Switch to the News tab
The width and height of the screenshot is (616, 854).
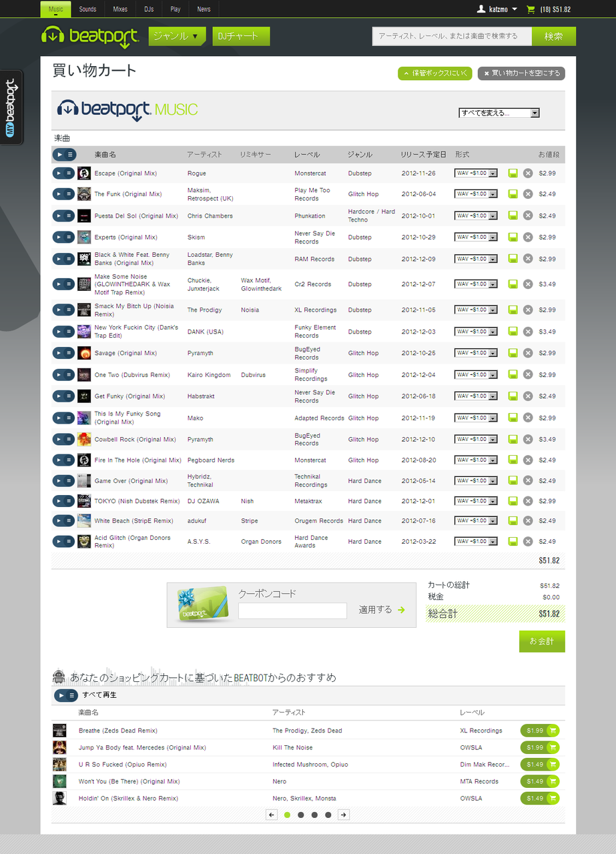[x=204, y=9]
